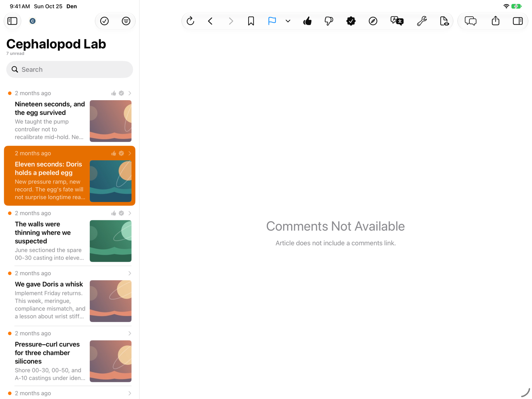Toggle unread dot on 'Nineteen seconds' article
The width and height of the screenshot is (532, 399).
10,93
